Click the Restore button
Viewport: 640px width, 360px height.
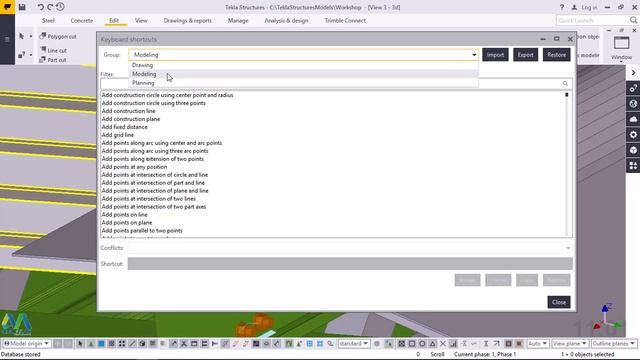pyautogui.click(x=557, y=55)
